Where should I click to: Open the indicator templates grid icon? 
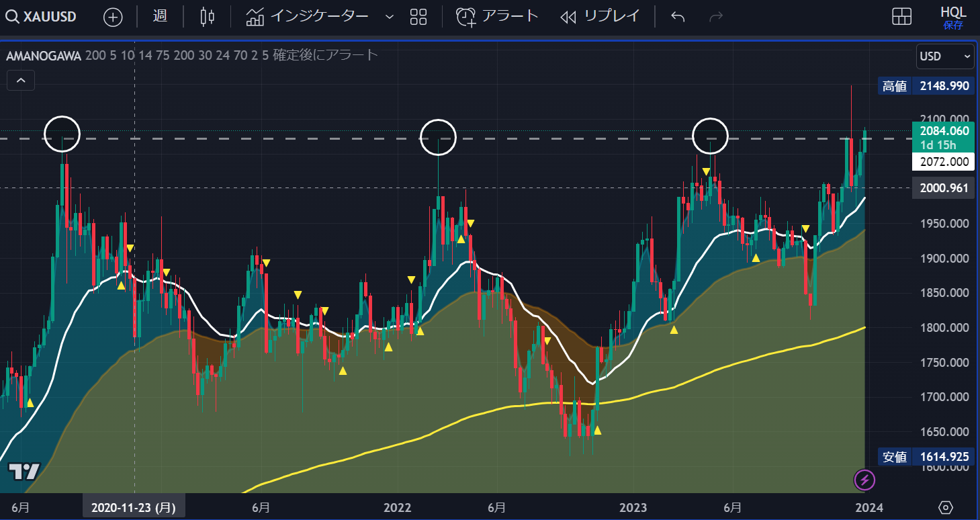418,17
